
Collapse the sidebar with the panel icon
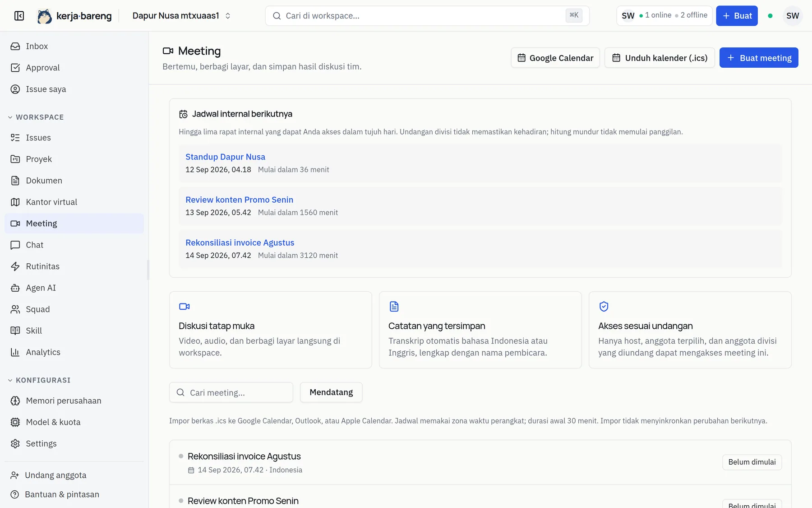click(x=19, y=16)
